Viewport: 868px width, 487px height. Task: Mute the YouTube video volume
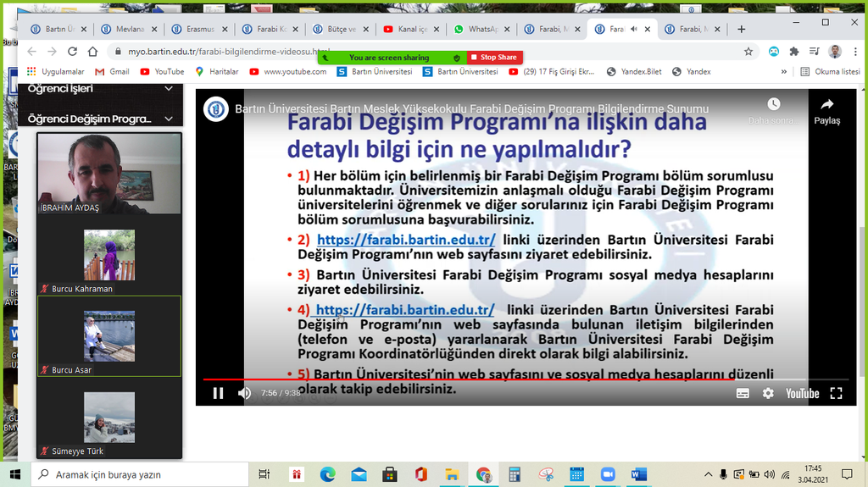click(x=244, y=393)
